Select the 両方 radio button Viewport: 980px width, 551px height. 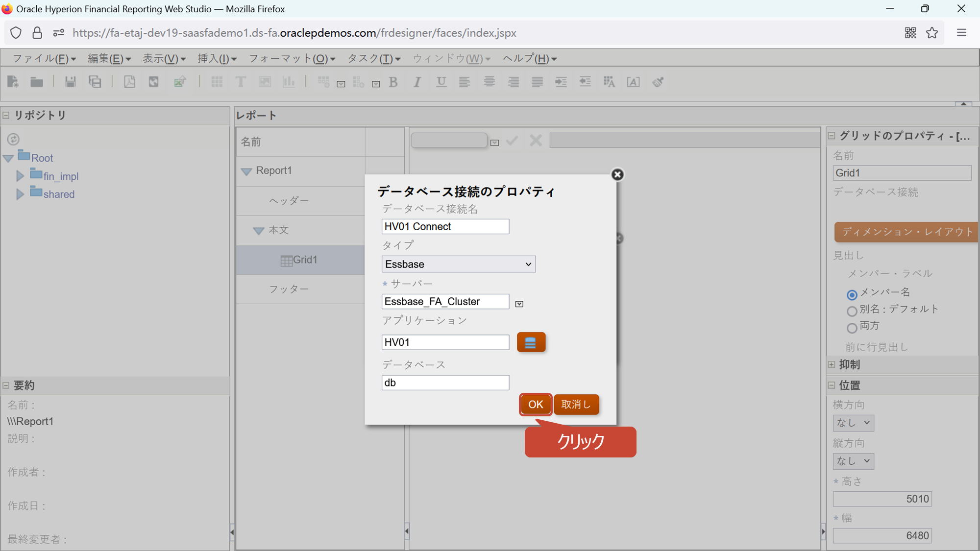(852, 328)
